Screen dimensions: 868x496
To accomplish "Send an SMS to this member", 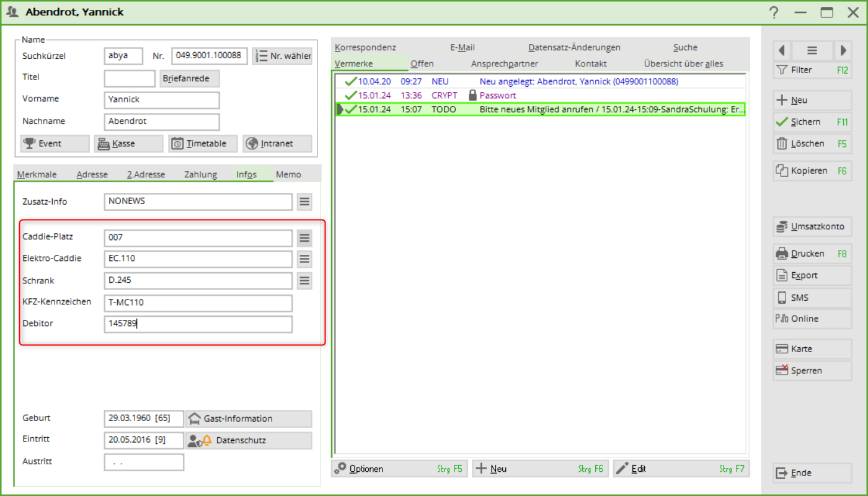I will tap(812, 298).
